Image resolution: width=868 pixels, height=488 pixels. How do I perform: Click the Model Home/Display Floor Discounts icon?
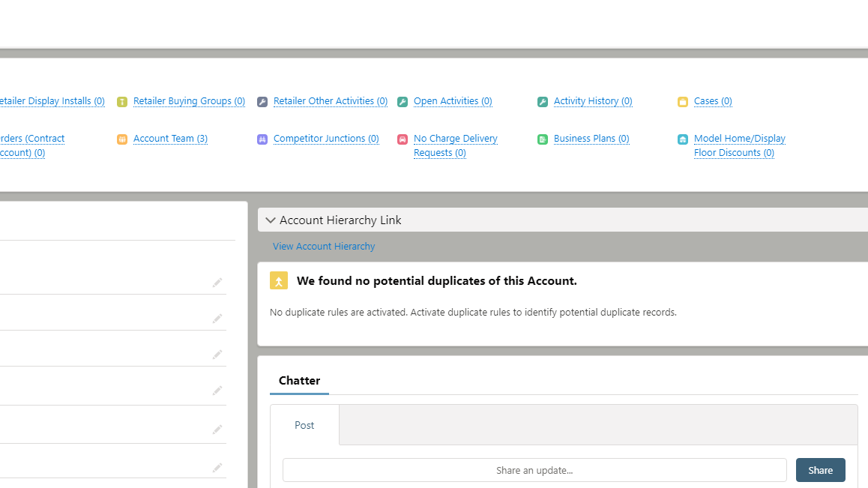(x=683, y=139)
